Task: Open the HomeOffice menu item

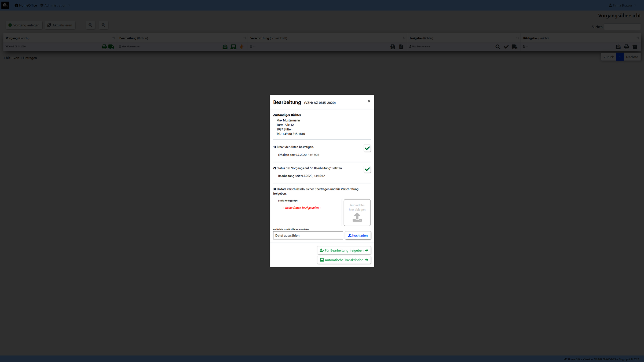Action: pyautogui.click(x=26, y=5)
